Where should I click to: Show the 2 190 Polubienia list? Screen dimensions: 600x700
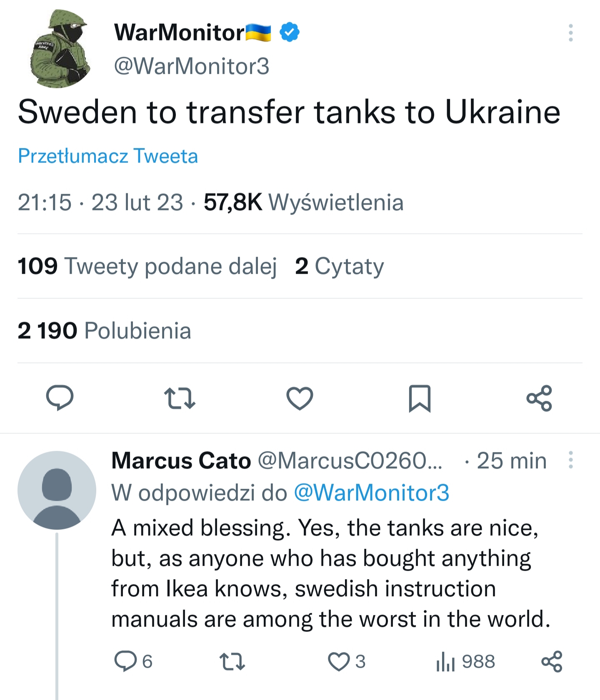104,330
